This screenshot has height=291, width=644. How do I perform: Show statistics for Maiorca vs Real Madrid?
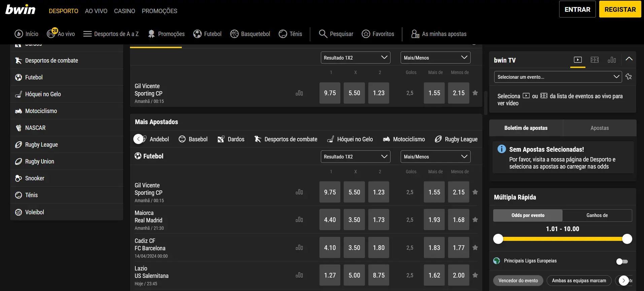click(299, 220)
